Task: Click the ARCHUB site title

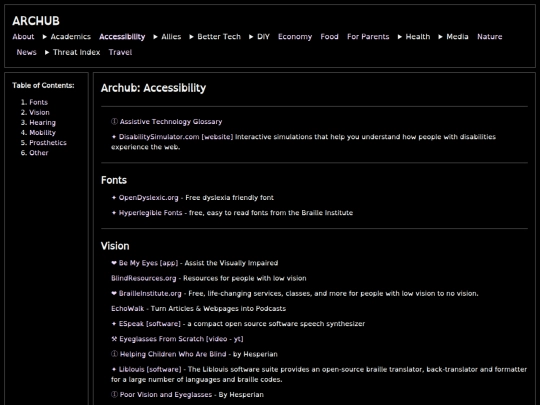Action: (36, 21)
